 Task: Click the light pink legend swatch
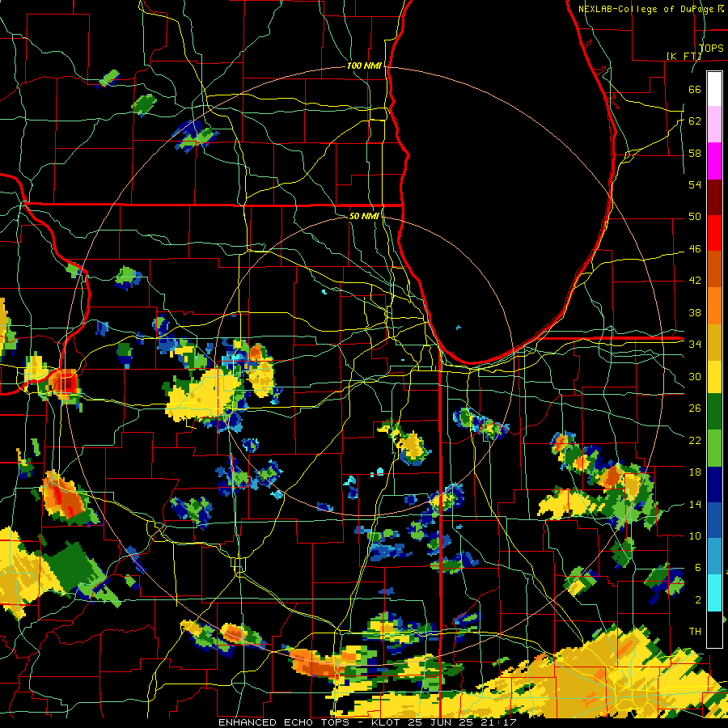714,124
